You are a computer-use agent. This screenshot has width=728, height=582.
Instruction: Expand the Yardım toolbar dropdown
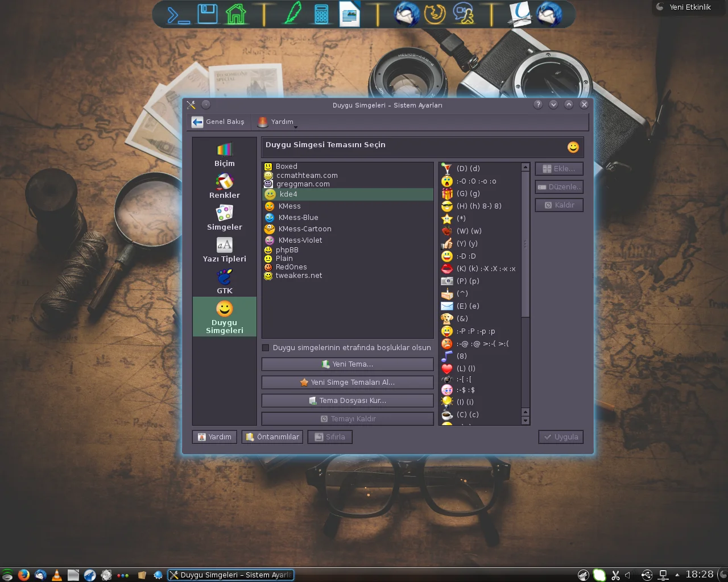coord(295,127)
